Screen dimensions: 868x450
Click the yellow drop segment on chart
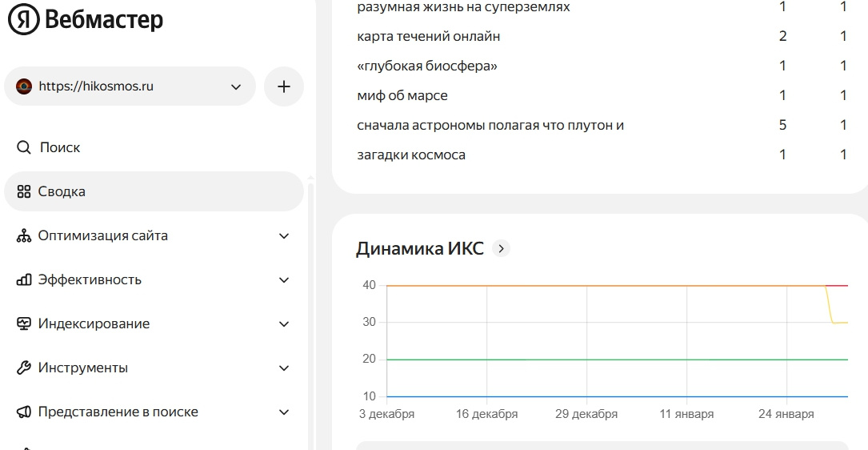pyautogui.click(x=830, y=305)
